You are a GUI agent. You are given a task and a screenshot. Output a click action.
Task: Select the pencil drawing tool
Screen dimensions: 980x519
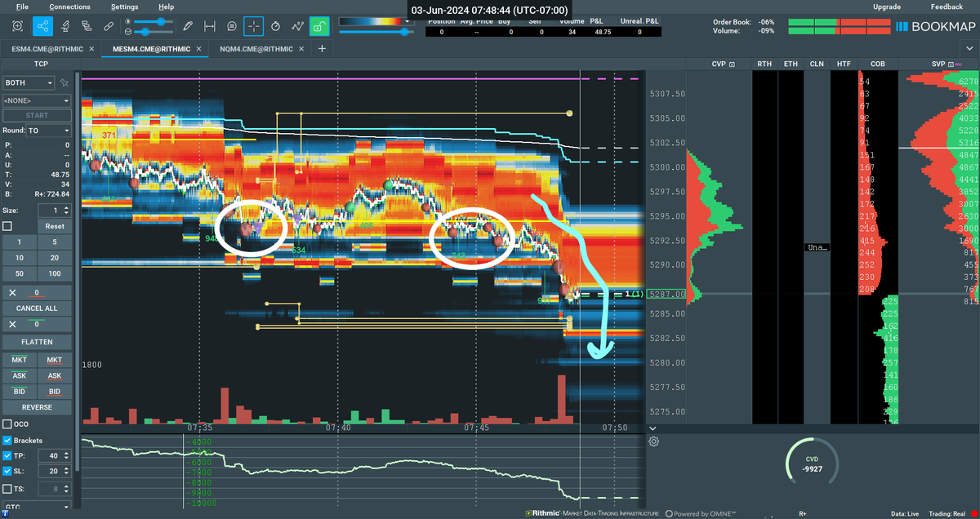(189, 26)
